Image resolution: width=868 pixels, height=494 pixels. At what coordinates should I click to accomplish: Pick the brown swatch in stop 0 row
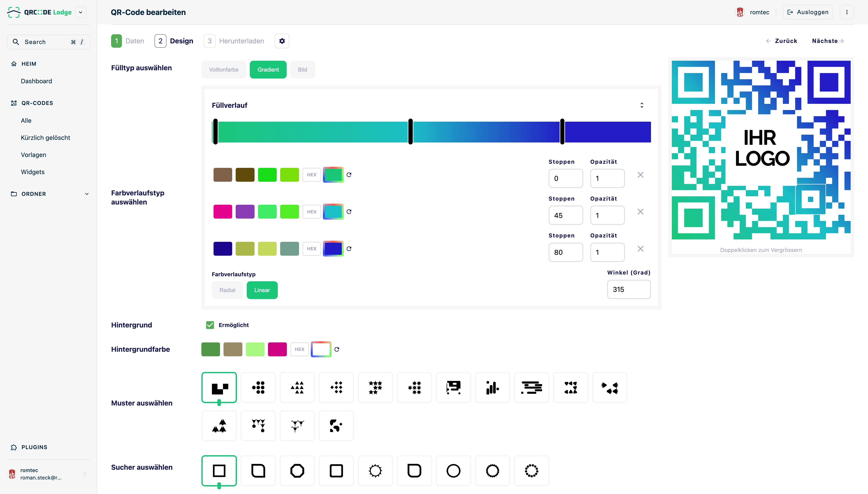[x=223, y=175]
